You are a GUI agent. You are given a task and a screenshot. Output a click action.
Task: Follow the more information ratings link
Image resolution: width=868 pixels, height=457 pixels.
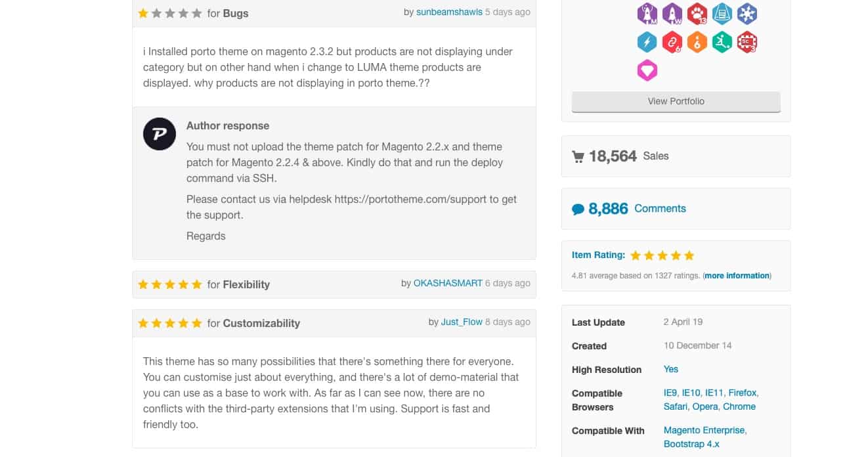click(x=736, y=276)
